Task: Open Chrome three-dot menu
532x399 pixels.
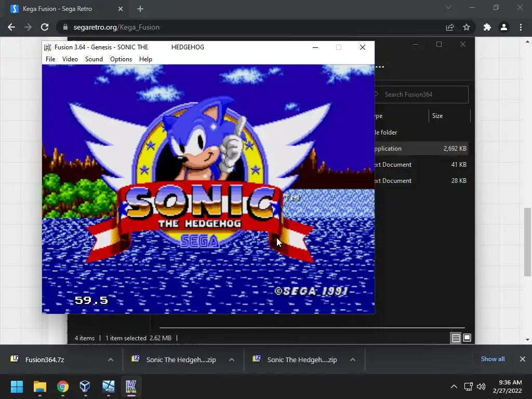Action: pyautogui.click(x=521, y=27)
